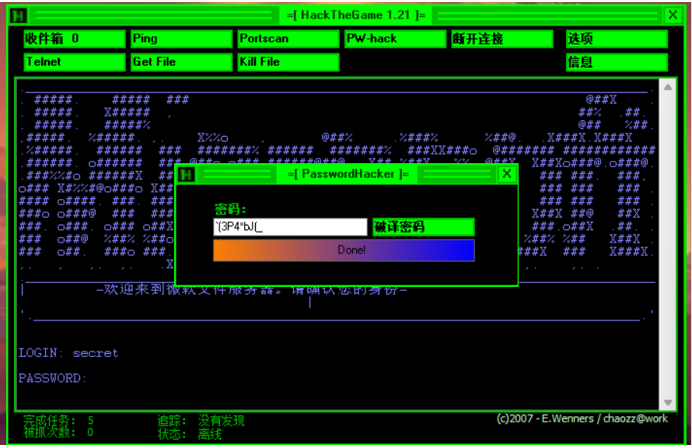Click the 追踪: 没有发现 status entry
Screen dimensions: 692x448
[201, 421]
